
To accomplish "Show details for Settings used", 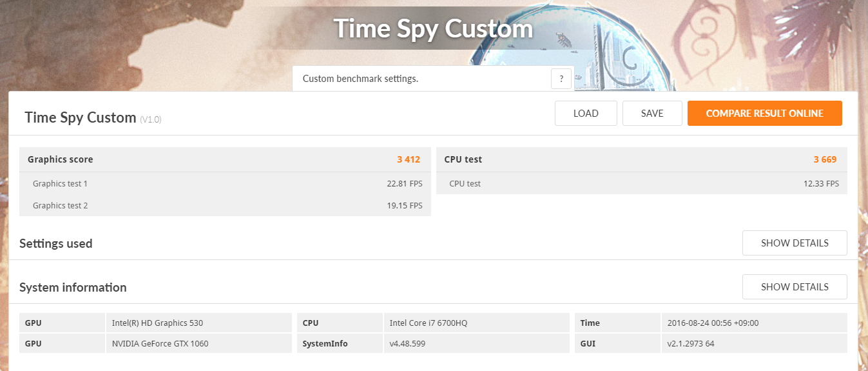I will pos(795,243).
